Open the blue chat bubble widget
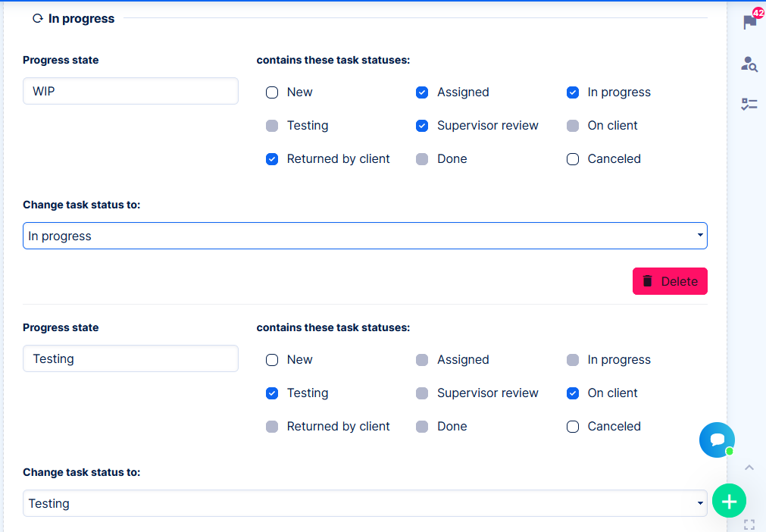The image size is (766, 532). [x=716, y=440]
